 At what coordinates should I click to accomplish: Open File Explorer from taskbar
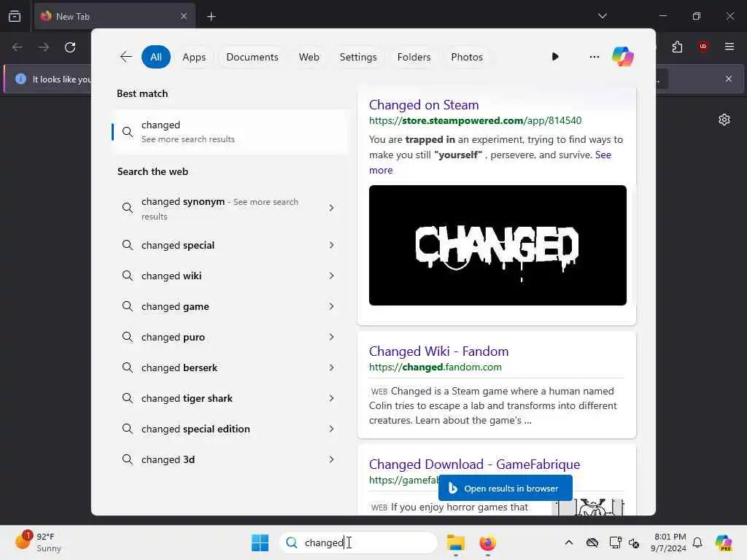[455, 542]
